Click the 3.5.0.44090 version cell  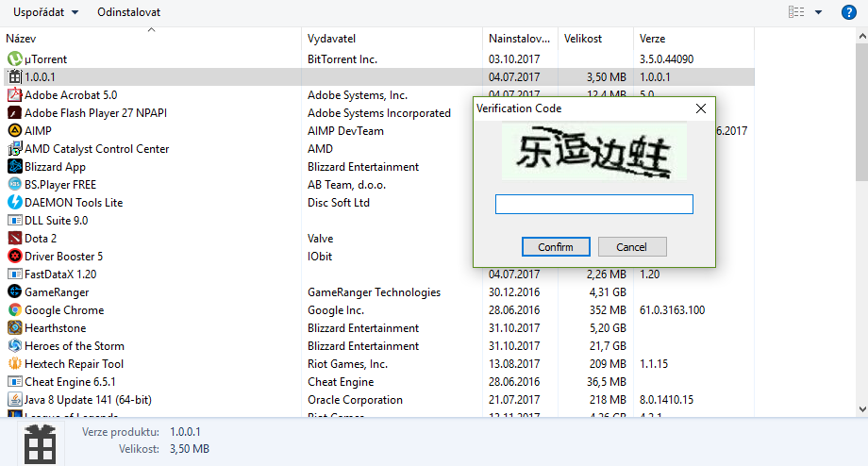(x=666, y=58)
